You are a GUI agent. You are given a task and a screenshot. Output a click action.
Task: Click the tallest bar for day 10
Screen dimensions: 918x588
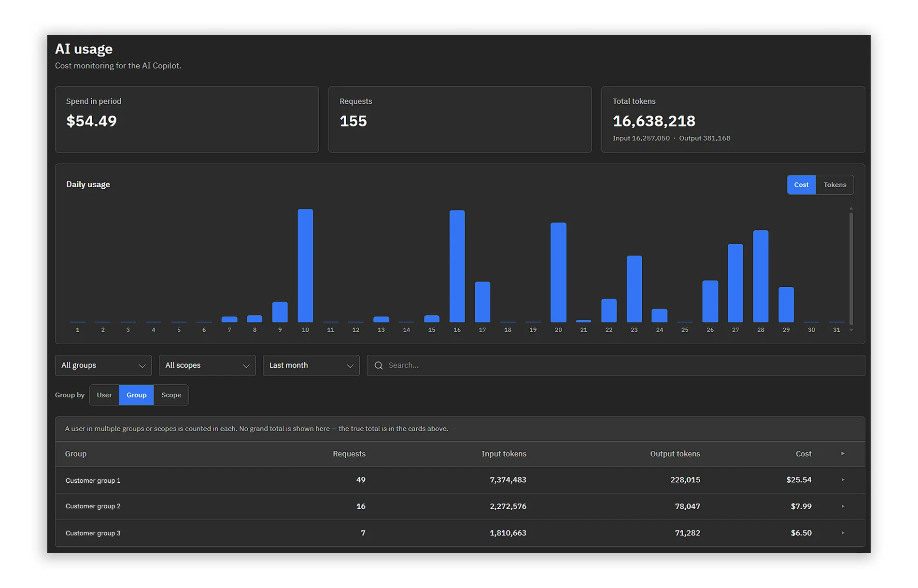click(x=305, y=266)
